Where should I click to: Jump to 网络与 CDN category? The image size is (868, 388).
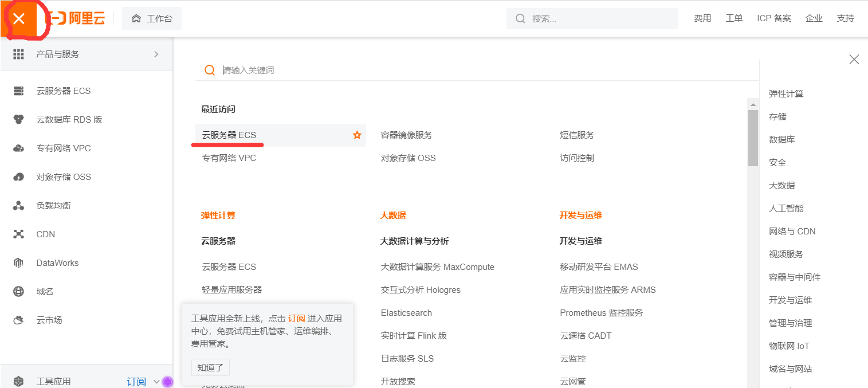click(792, 232)
